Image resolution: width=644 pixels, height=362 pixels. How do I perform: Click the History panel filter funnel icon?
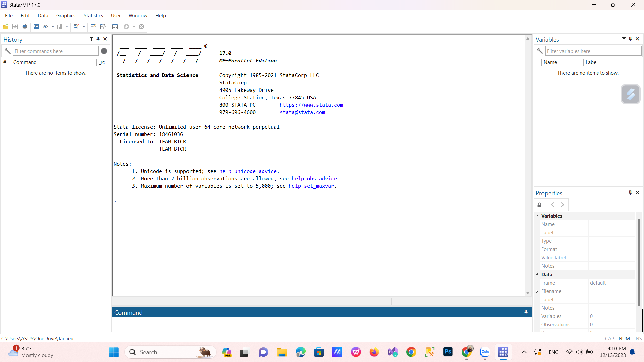pos(91,39)
